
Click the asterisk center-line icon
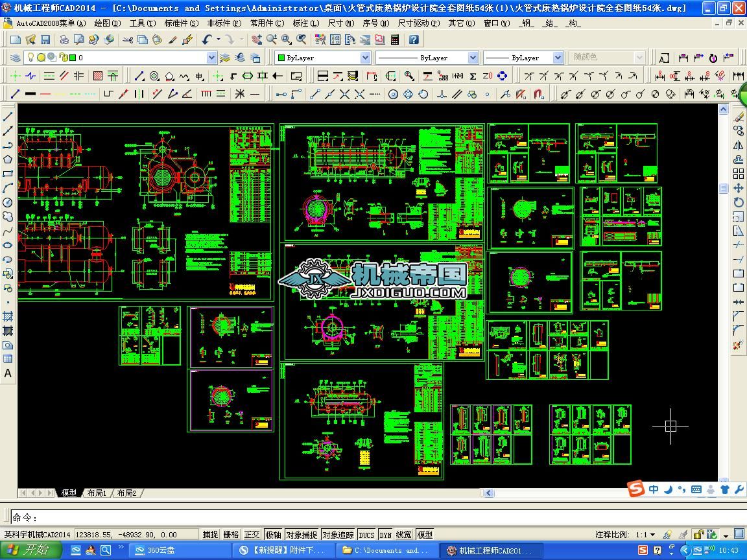click(x=240, y=94)
